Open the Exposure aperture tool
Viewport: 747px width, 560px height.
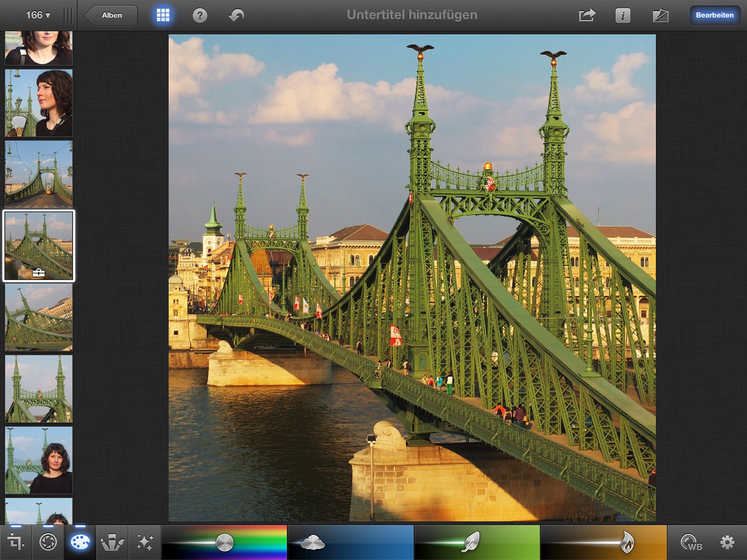pos(48,542)
